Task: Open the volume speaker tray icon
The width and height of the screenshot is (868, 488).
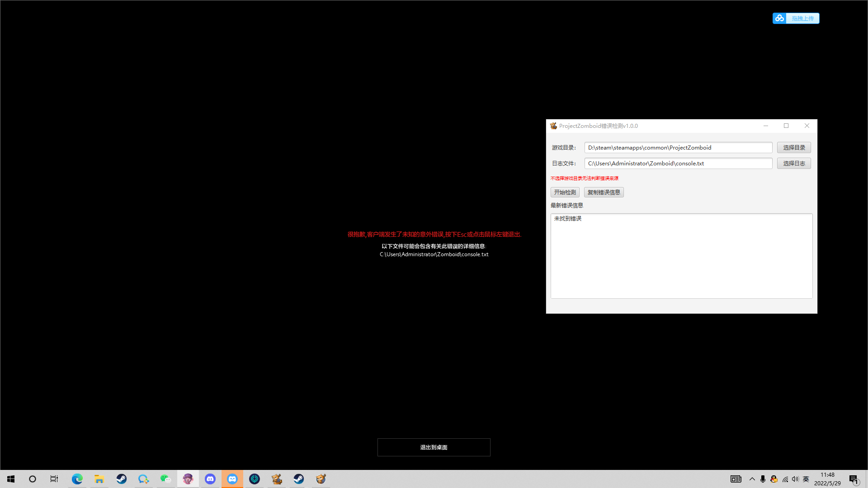Action: [795, 479]
